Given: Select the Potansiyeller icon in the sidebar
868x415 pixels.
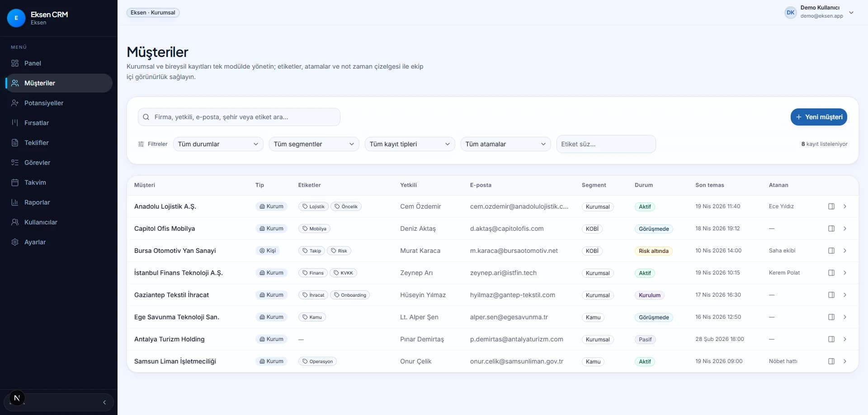Looking at the screenshot, I should click(x=15, y=103).
